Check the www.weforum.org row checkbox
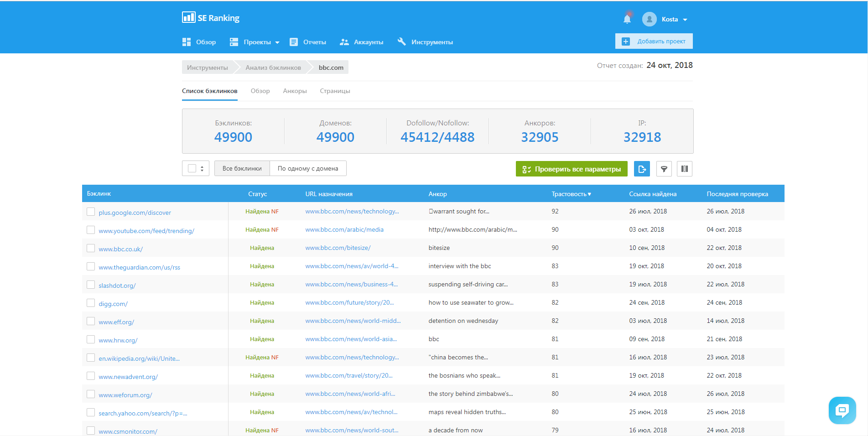The height and width of the screenshot is (436, 868). coord(91,394)
